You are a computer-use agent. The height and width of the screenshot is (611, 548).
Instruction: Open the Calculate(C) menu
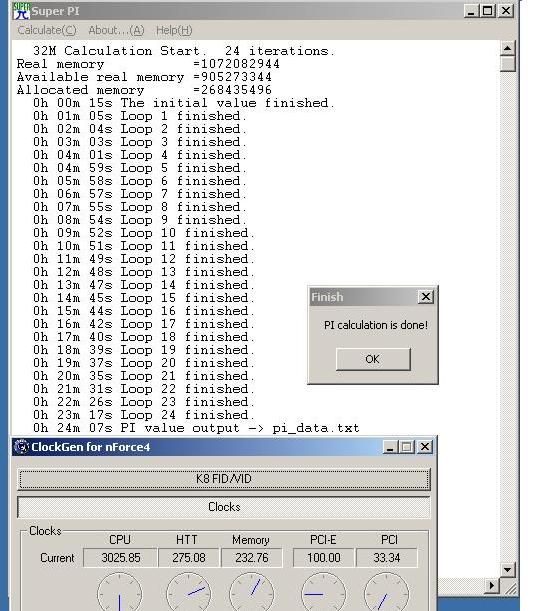point(47,30)
